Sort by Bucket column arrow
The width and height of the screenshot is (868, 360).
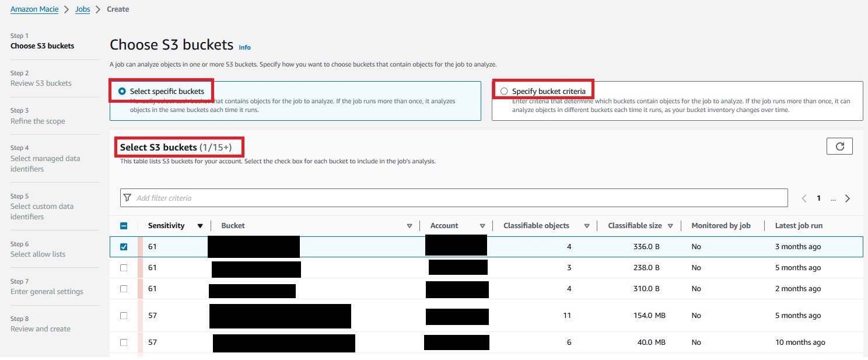(x=409, y=226)
